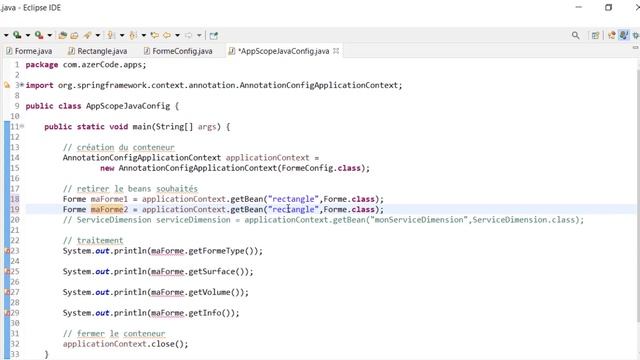Expand the folded imports at line 3
Viewport: 640px width, 360px height.
pyautogui.click(x=22, y=85)
